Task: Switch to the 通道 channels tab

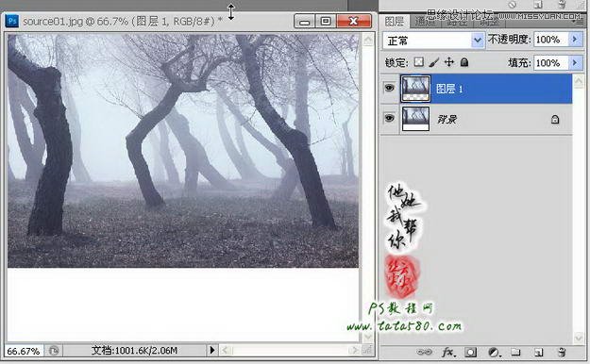Action: 426,23
